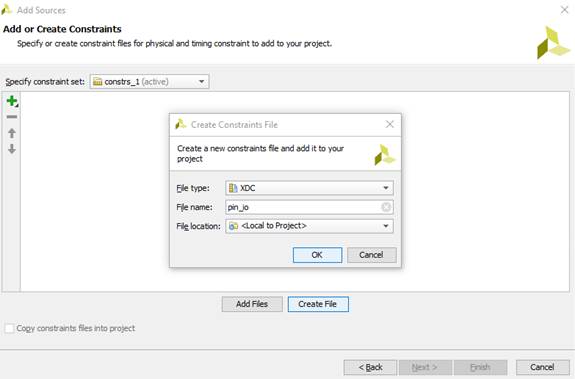Screen dimensions: 575x379
Task: Click the Local to Project folder icon
Action: pyautogui.click(x=233, y=226)
